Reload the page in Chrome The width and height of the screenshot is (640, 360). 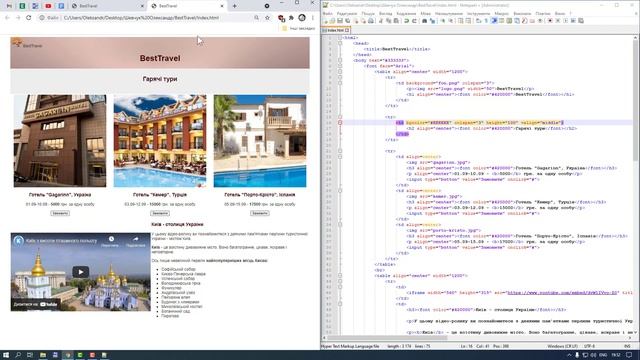29,18
